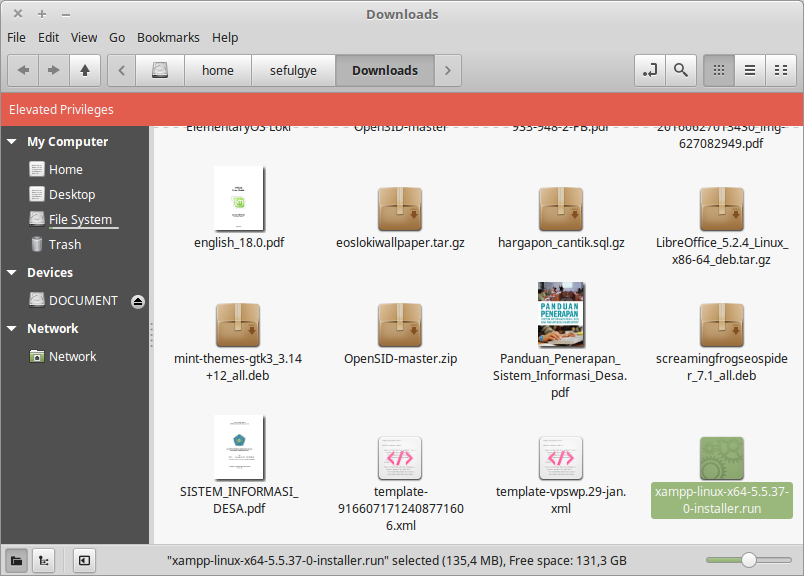This screenshot has height=576, width=804.
Task: Switch to icon view
Action: (718, 70)
